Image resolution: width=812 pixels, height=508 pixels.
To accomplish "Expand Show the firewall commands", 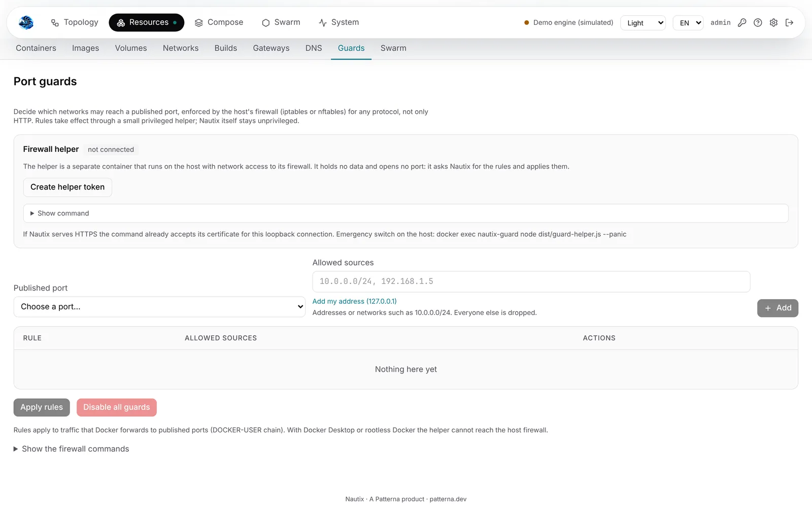I will point(71,449).
